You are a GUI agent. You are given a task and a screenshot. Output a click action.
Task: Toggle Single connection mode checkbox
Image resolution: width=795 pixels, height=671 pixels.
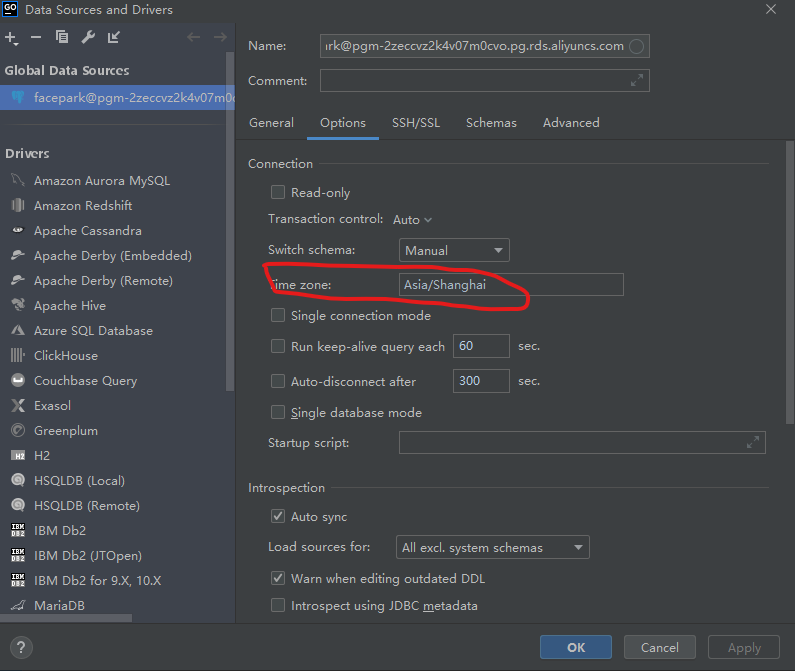point(279,315)
